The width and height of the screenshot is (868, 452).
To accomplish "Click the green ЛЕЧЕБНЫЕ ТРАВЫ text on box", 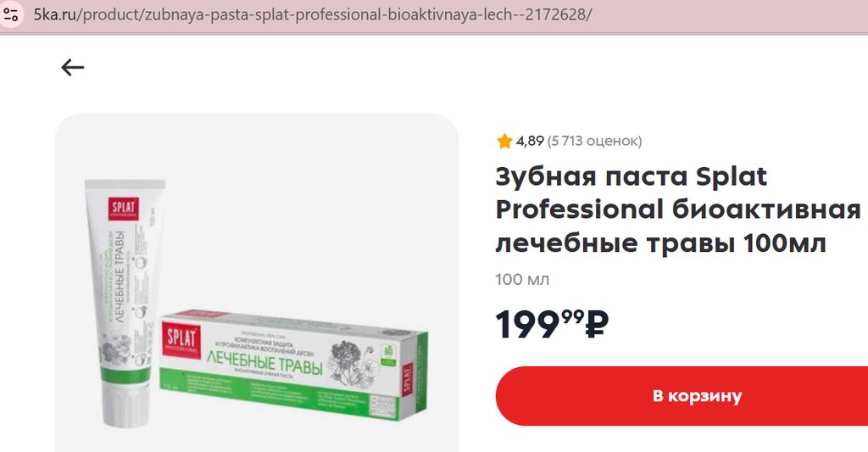I will pos(264,363).
